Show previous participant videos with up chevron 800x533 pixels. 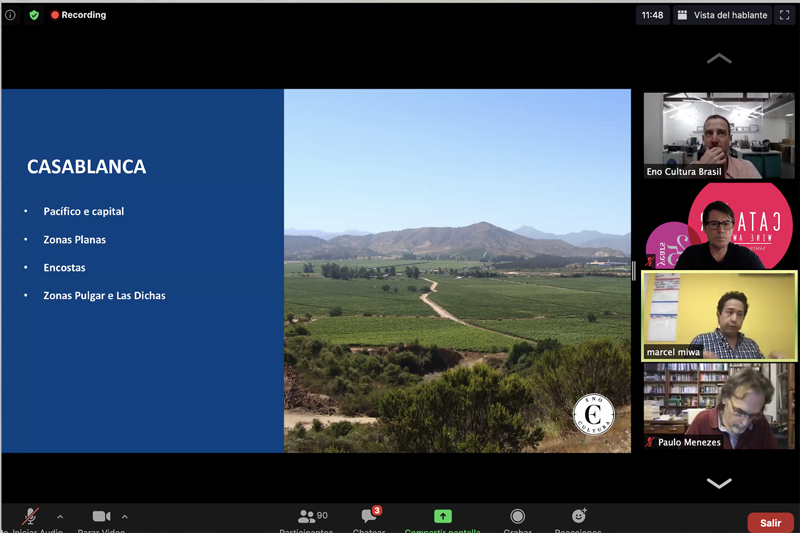(x=719, y=59)
